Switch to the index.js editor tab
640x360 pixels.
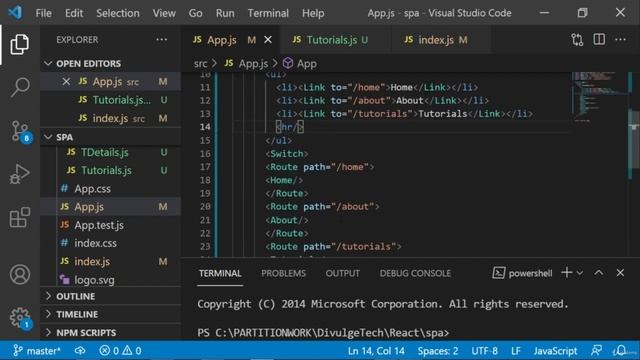click(x=440, y=40)
